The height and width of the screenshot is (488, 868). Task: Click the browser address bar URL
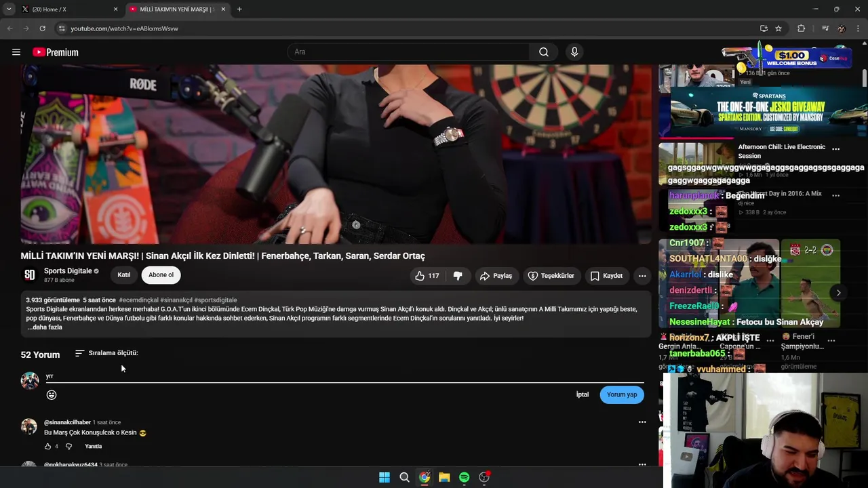click(124, 28)
